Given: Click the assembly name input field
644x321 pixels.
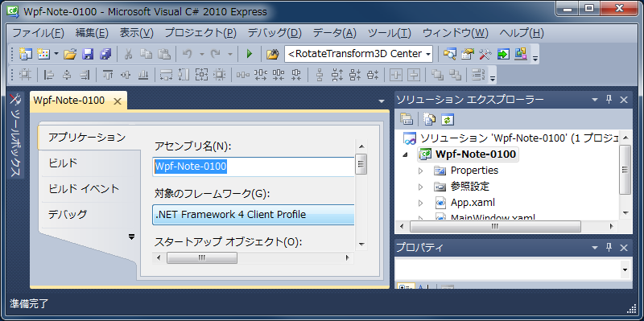Looking at the screenshot, I should (254, 167).
